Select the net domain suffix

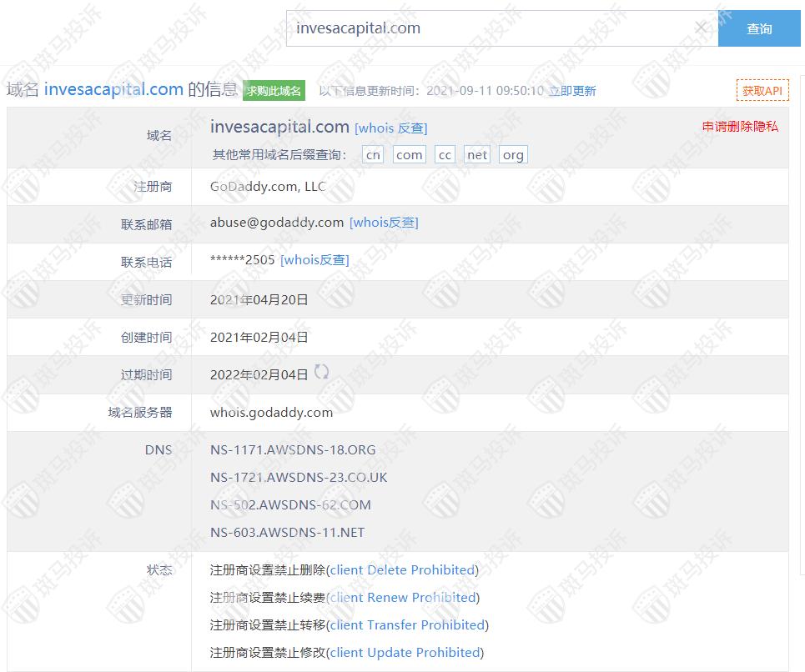477,155
